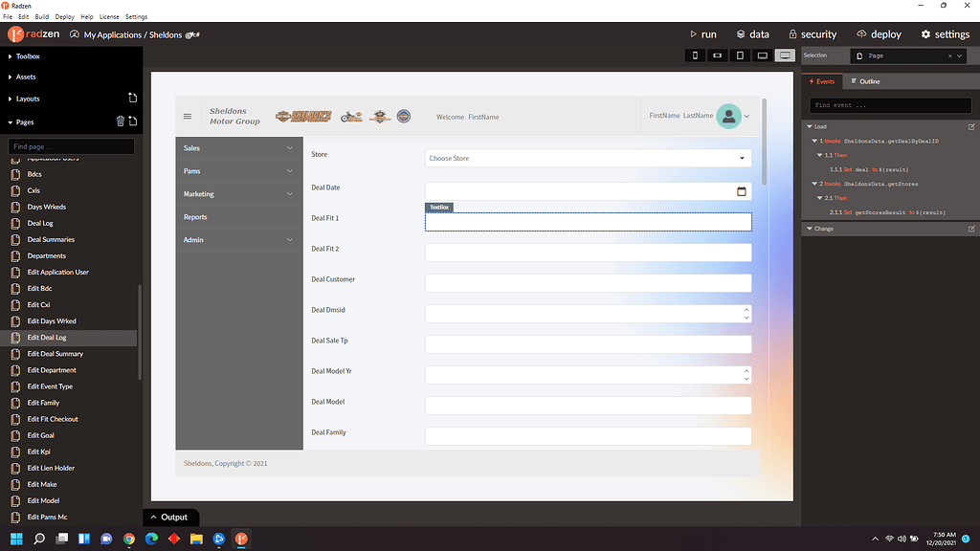
Task: Open the Build menu
Action: [x=40, y=16]
